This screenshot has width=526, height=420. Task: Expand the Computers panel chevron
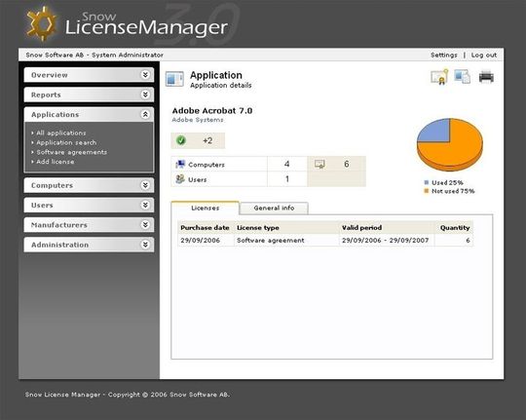[x=145, y=185]
